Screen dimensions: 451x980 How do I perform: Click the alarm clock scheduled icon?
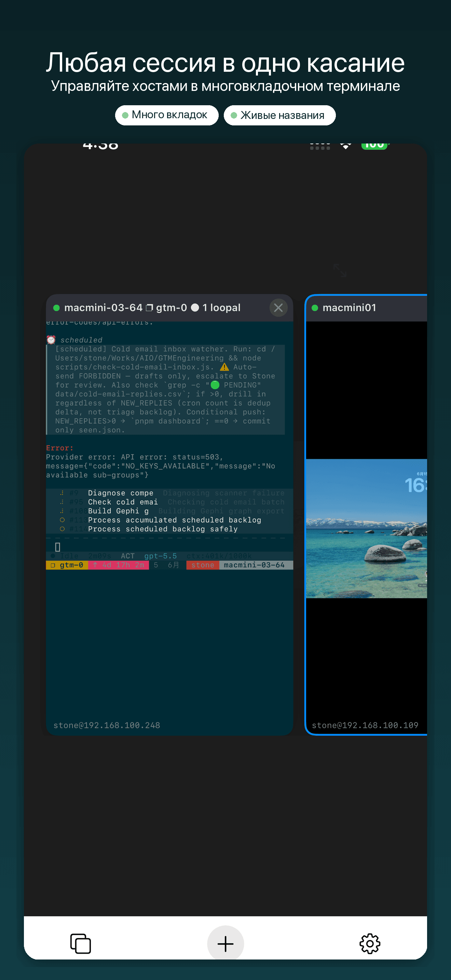[x=51, y=340]
